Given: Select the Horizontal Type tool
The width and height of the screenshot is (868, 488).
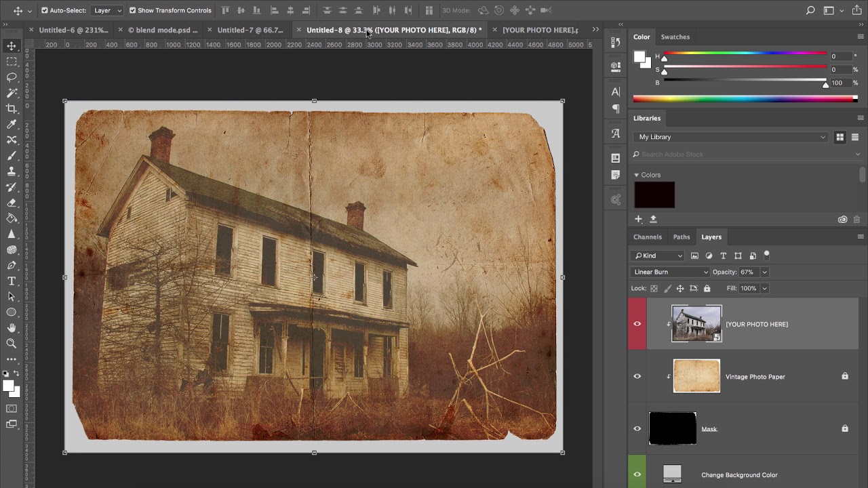Looking at the screenshot, I should (x=12, y=281).
